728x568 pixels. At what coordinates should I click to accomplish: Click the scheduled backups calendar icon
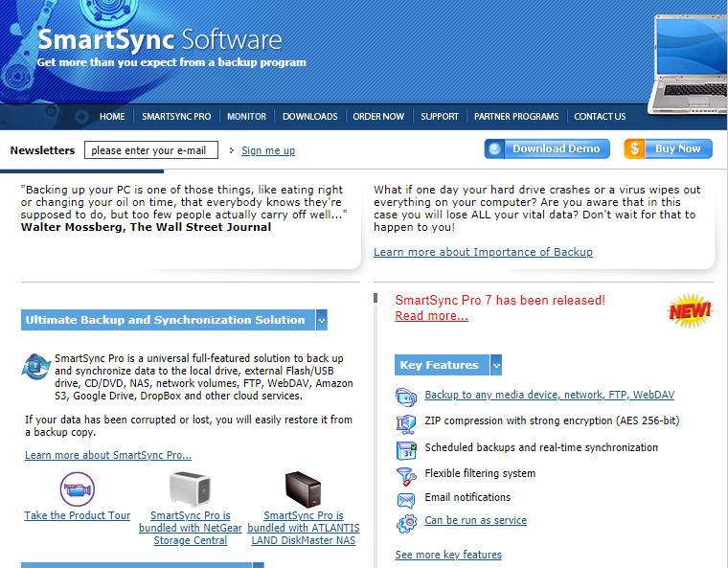click(x=406, y=450)
